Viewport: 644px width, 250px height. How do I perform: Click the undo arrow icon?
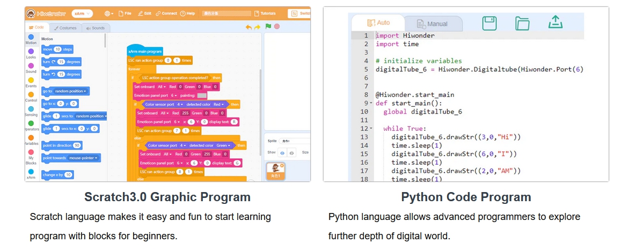pyautogui.click(x=248, y=27)
